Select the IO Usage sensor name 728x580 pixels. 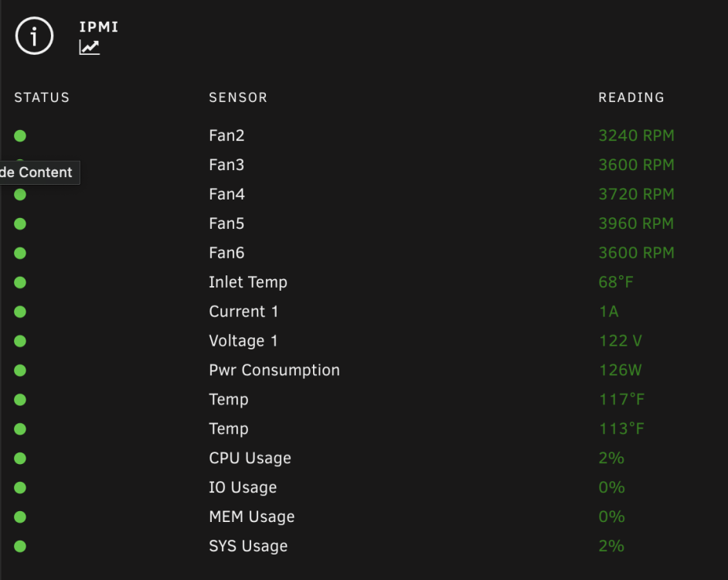coord(243,487)
